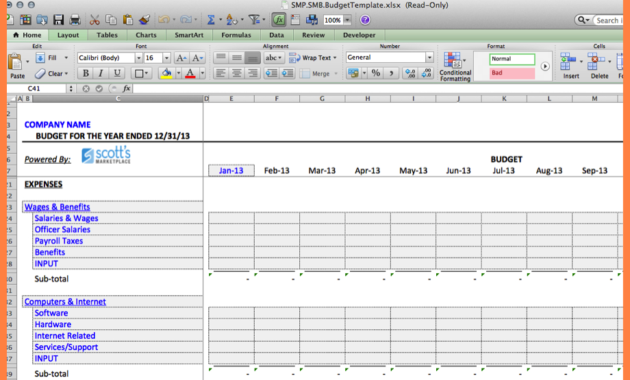
Task: Align text to the bottom
Action: 253,58
